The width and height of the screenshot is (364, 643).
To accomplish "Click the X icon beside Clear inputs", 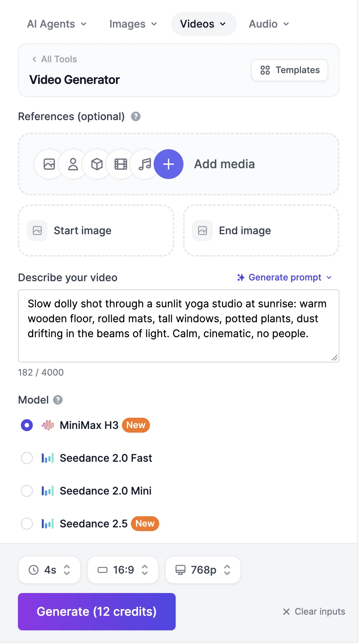I will click(x=286, y=612).
